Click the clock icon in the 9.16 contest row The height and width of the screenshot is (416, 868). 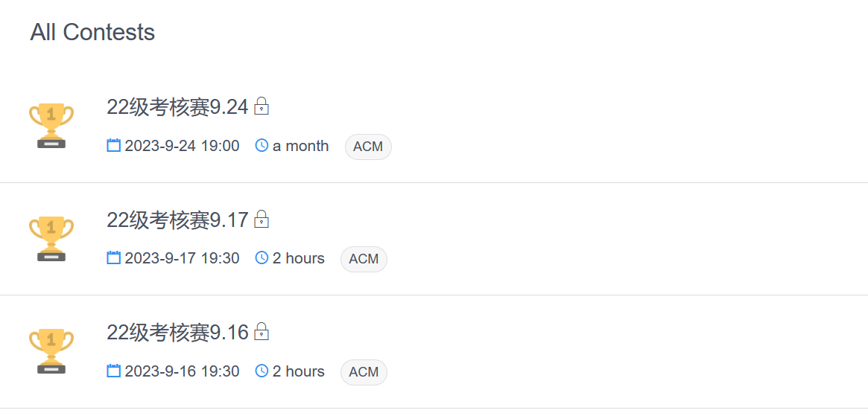[x=262, y=371]
